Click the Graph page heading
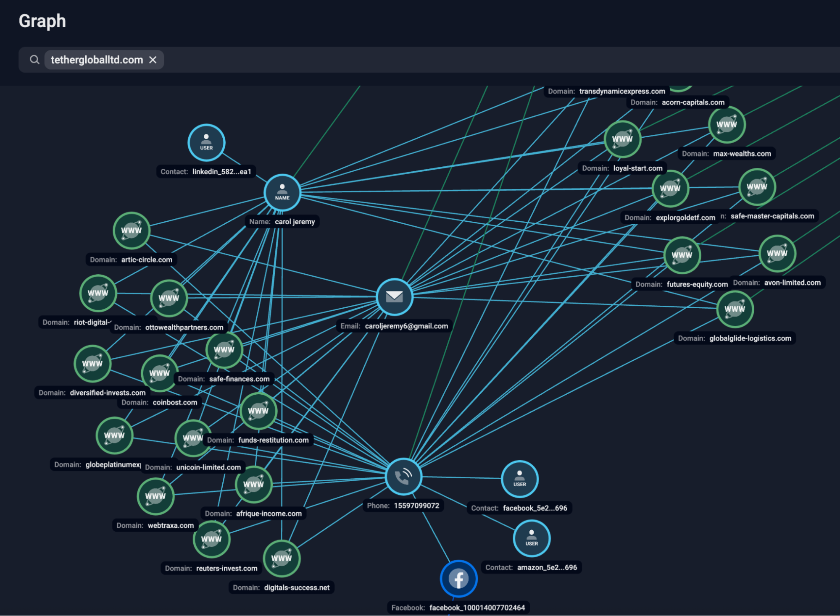 tap(42, 21)
